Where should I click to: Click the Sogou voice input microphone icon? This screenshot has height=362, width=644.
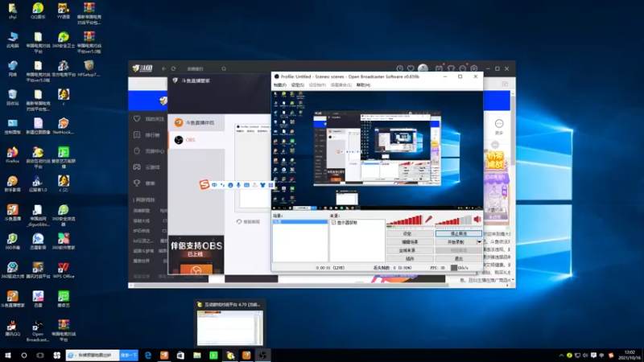point(238,185)
